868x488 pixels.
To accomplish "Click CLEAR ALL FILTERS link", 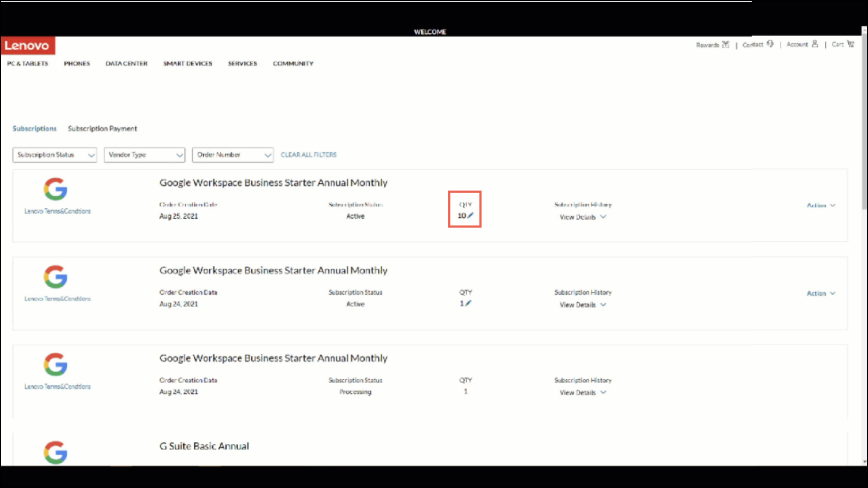I will (308, 155).
